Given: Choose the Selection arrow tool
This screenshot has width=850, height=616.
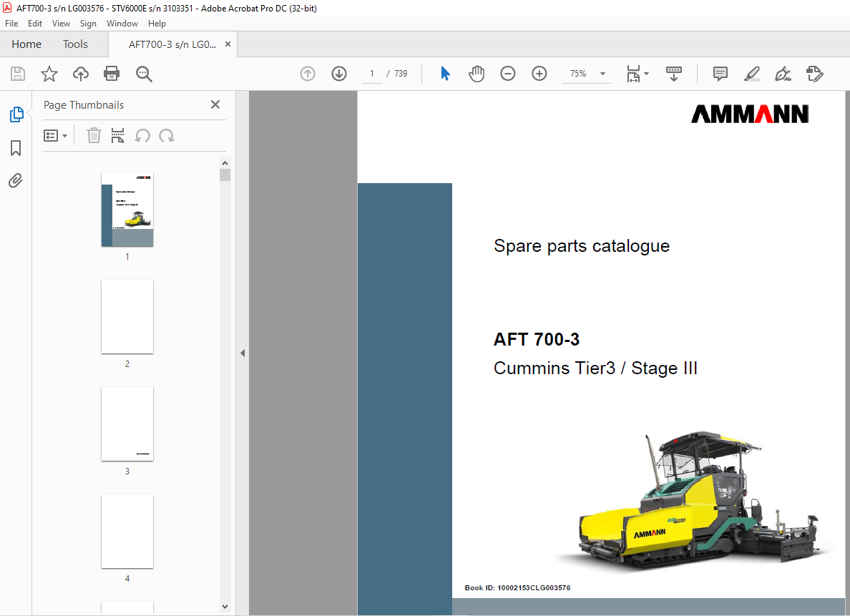Looking at the screenshot, I should [x=445, y=74].
